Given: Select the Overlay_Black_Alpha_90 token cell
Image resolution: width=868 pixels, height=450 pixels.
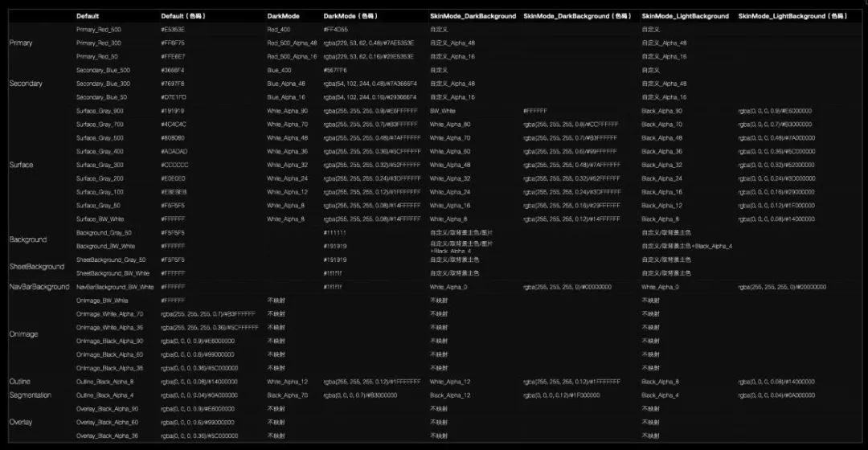Looking at the screenshot, I should tap(107, 409).
